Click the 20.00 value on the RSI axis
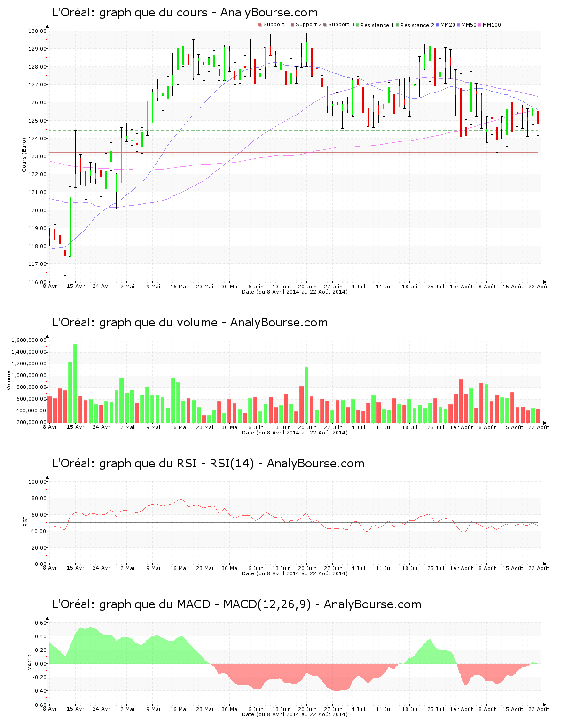This screenshot has width=564, height=728. pyautogui.click(x=39, y=548)
